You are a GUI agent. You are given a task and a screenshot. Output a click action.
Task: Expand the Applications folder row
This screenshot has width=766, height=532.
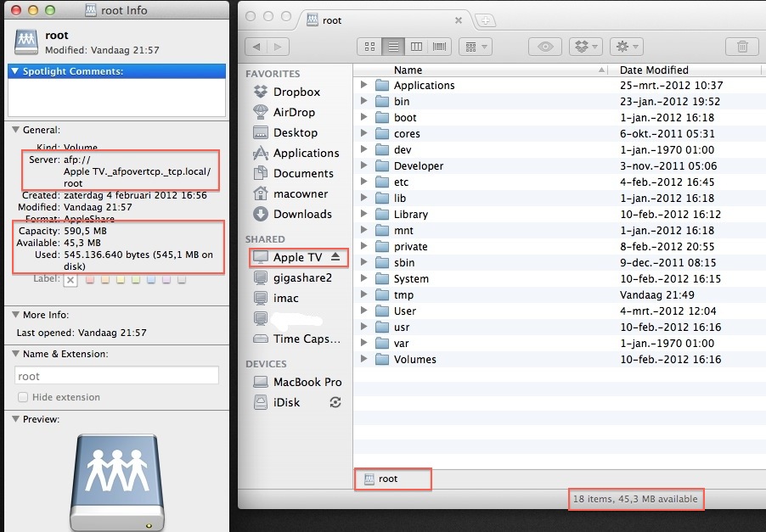363,85
